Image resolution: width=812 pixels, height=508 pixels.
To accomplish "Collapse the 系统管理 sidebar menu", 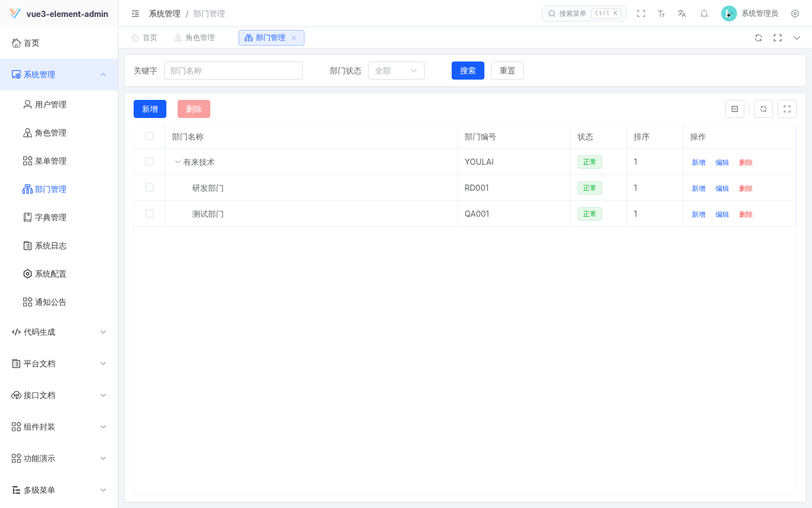I will tap(59, 75).
